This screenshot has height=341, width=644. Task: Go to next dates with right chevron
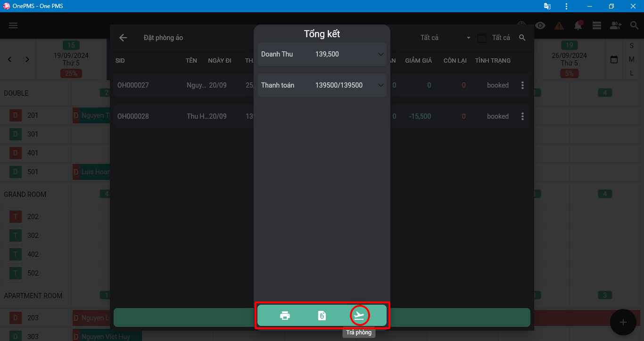[27, 59]
